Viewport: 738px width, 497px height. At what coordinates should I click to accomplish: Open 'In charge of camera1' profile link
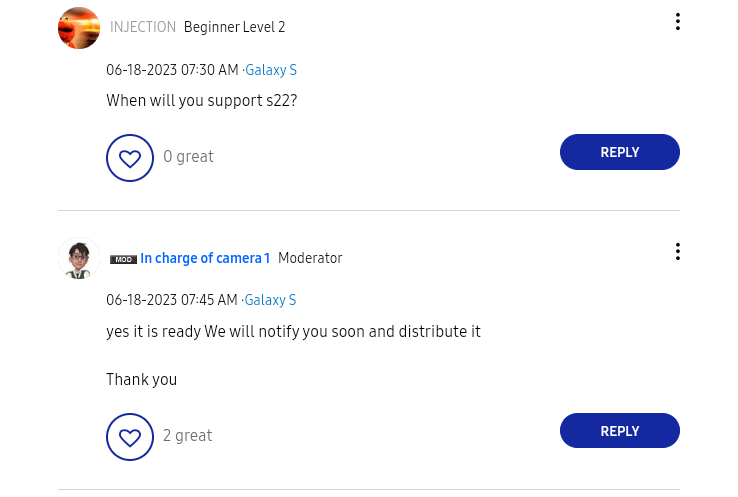click(205, 258)
